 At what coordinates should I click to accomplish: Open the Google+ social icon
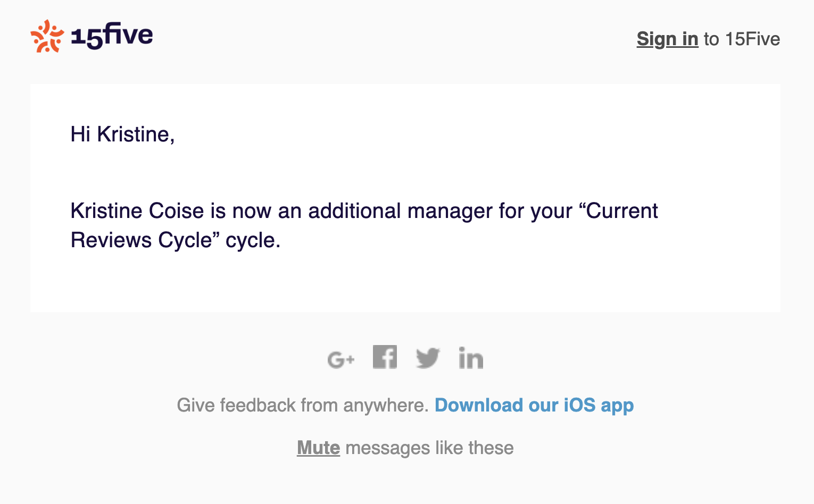pos(340,360)
